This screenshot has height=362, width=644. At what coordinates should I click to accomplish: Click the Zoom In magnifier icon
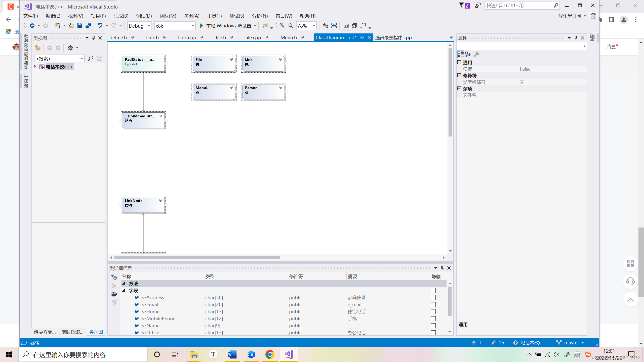click(282, 26)
